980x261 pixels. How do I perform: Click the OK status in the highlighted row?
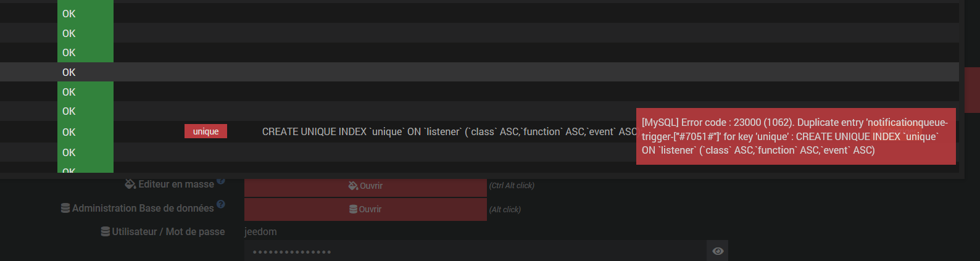69,72
